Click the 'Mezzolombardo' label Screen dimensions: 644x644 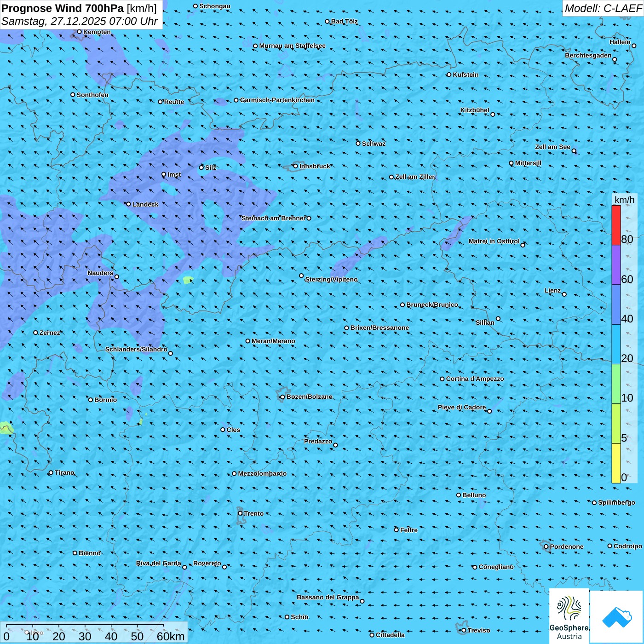click(262, 473)
